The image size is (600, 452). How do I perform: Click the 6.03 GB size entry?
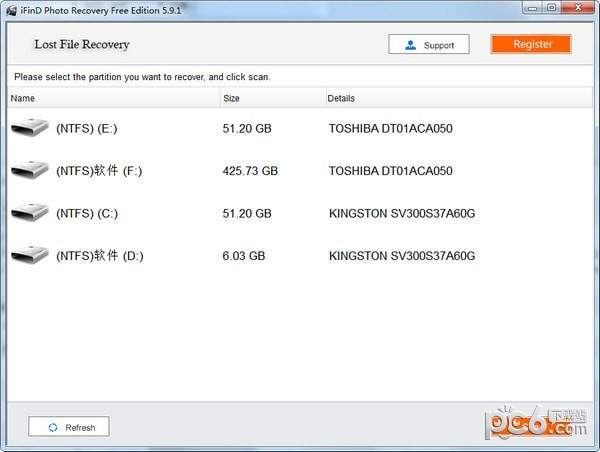243,256
